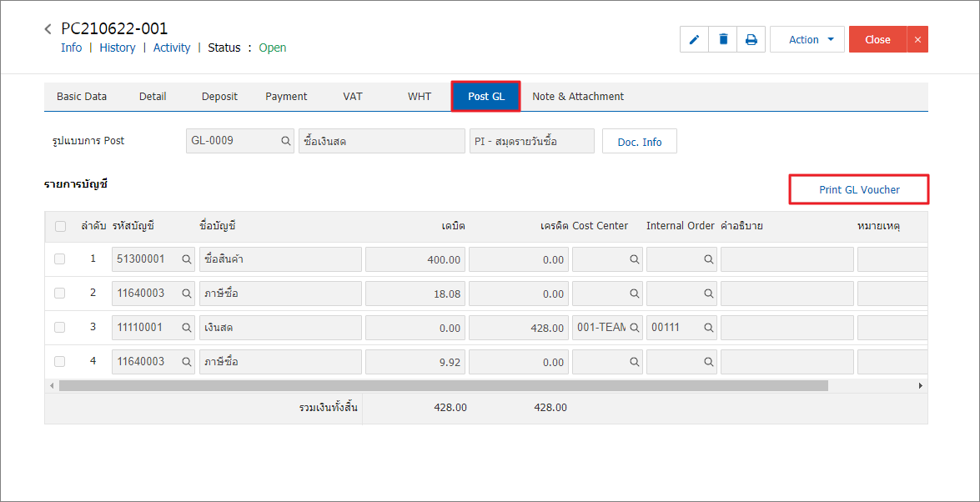
Task: Check the box for row 4
Action: pos(59,361)
